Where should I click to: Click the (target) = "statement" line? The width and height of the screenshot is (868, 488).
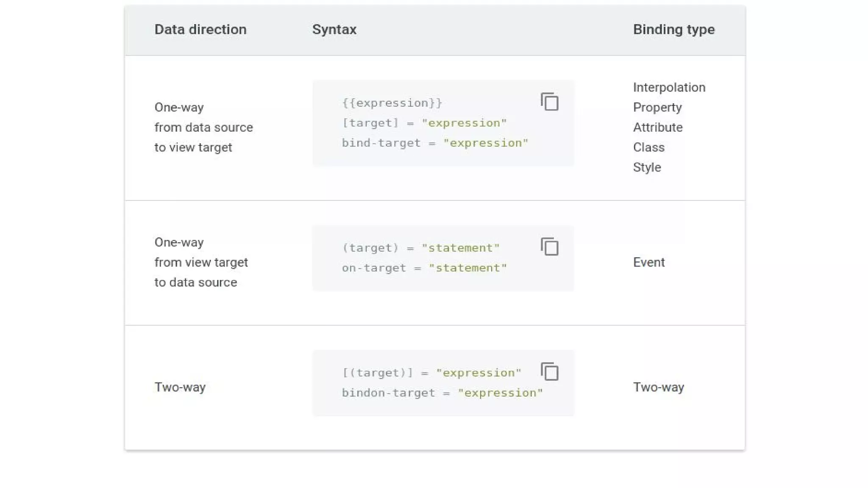click(420, 248)
